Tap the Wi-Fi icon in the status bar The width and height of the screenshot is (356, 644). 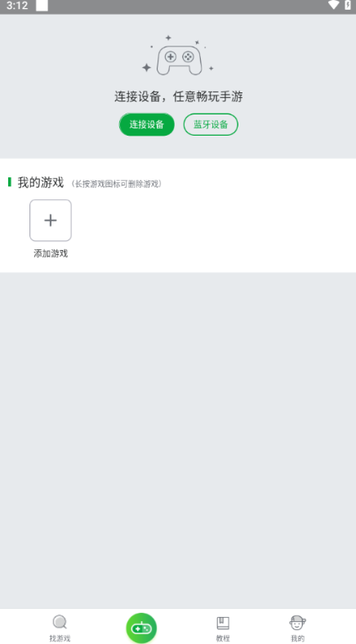pos(334,5)
